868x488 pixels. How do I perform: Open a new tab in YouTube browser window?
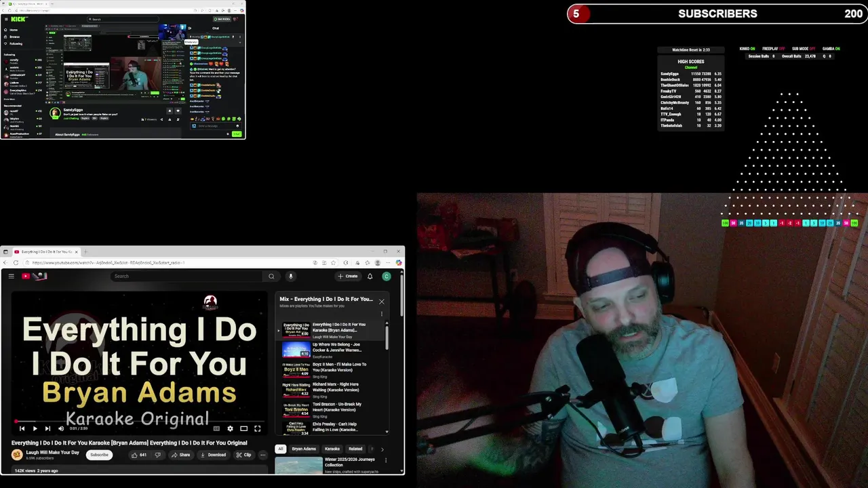click(x=86, y=251)
